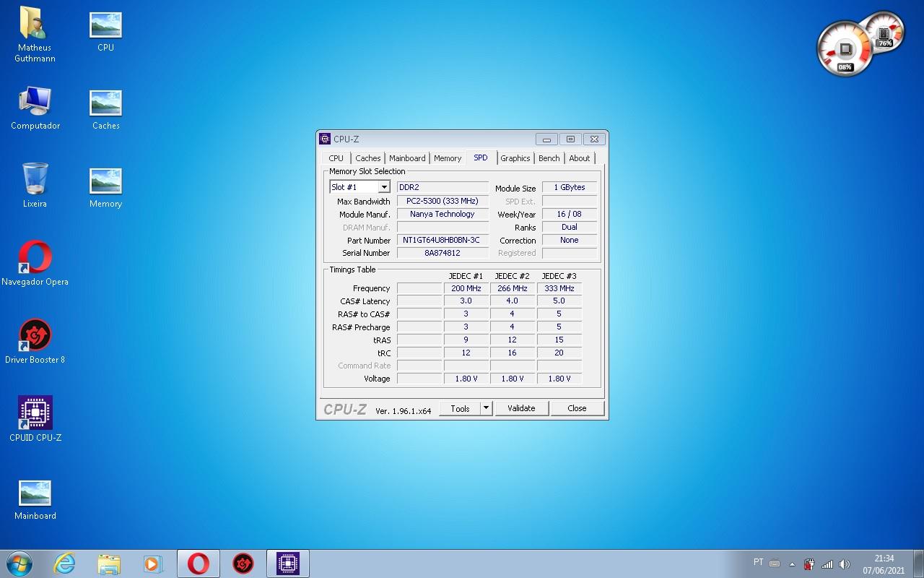The image size is (924, 578).
Task: Switch to the Memory tab
Action: [448, 158]
